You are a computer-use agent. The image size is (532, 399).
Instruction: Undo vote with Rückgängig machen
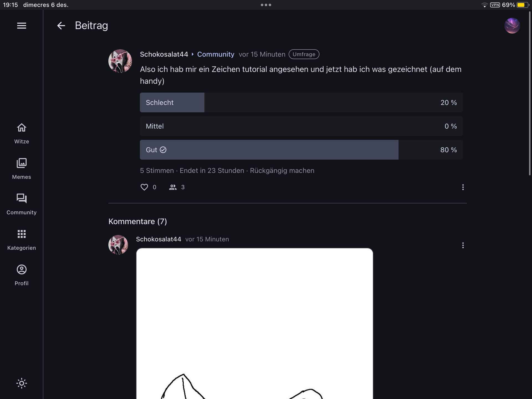point(282,171)
